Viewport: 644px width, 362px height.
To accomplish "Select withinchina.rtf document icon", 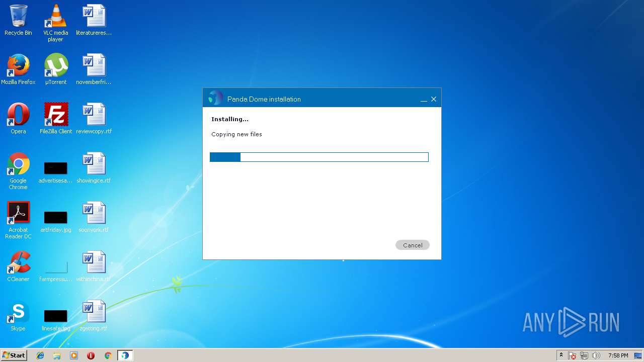I will point(94,266).
